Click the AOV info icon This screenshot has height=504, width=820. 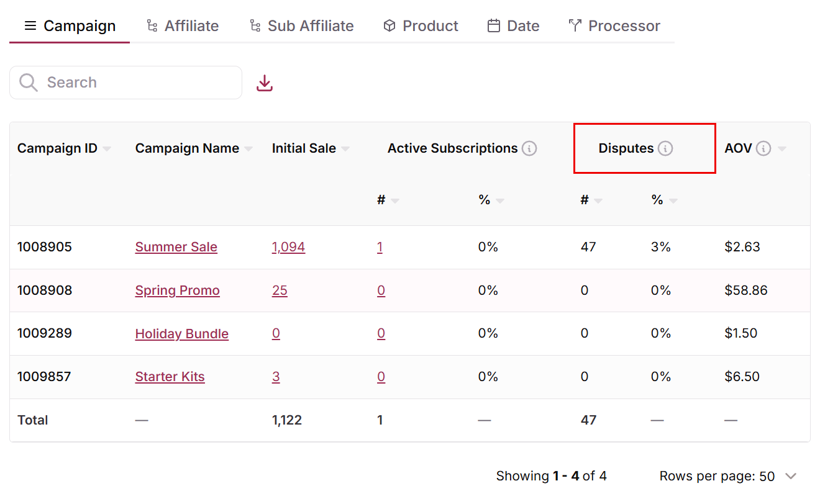click(x=763, y=148)
